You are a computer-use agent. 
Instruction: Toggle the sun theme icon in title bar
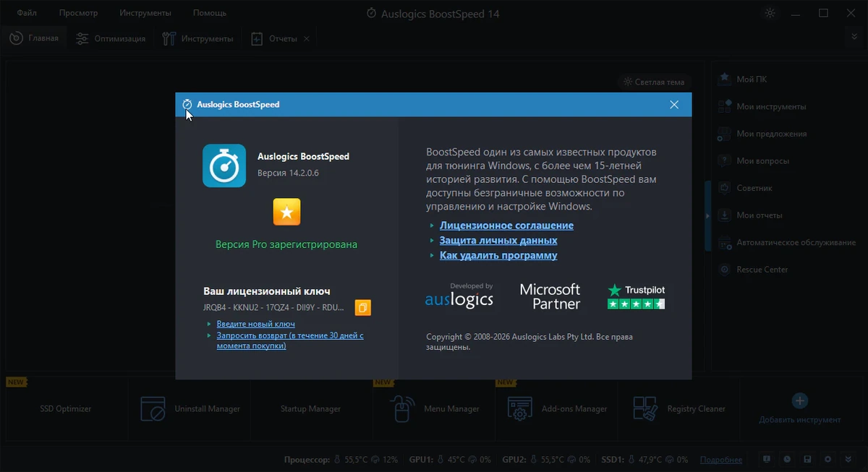click(x=769, y=13)
